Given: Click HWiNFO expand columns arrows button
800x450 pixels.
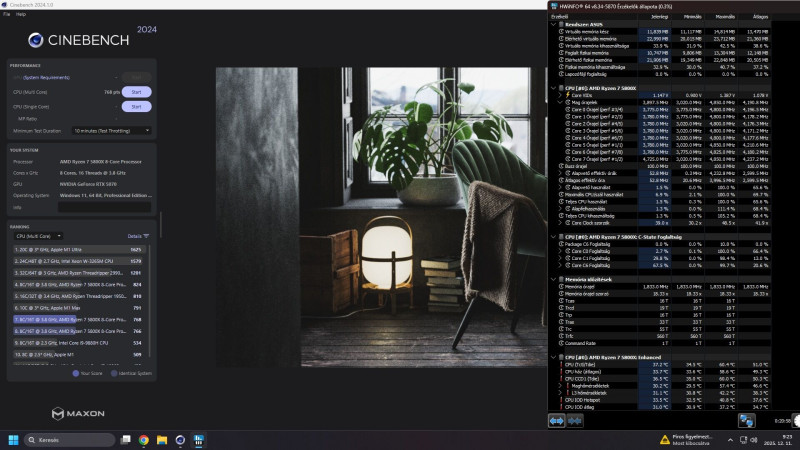Looking at the screenshot, I should pos(556,421).
